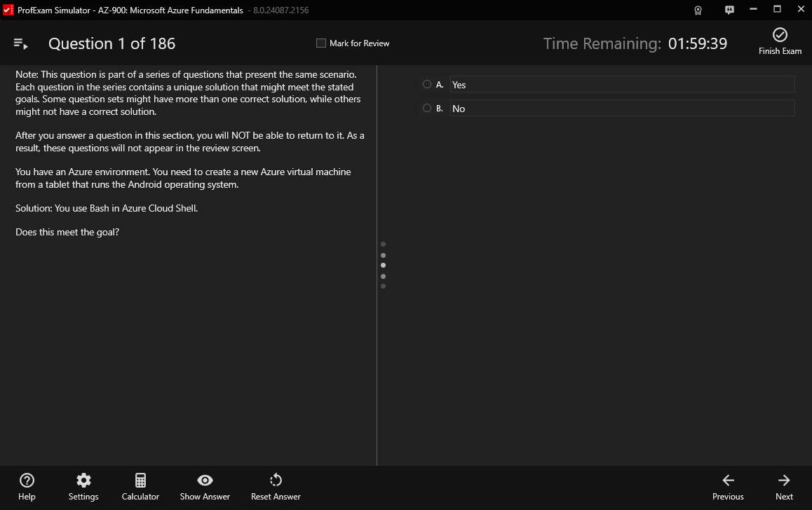812x510 pixels.
Task: Select answer B radio button
Action: [x=427, y=108]
